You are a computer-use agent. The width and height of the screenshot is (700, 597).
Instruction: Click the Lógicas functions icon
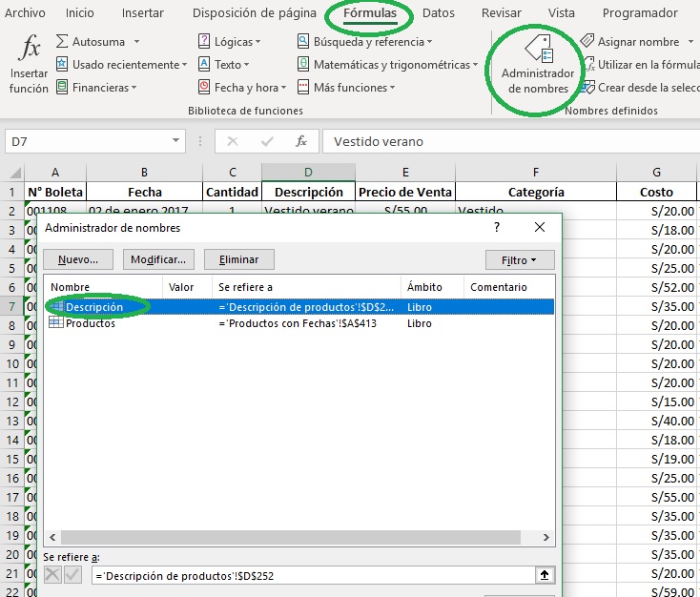[205, 42]
